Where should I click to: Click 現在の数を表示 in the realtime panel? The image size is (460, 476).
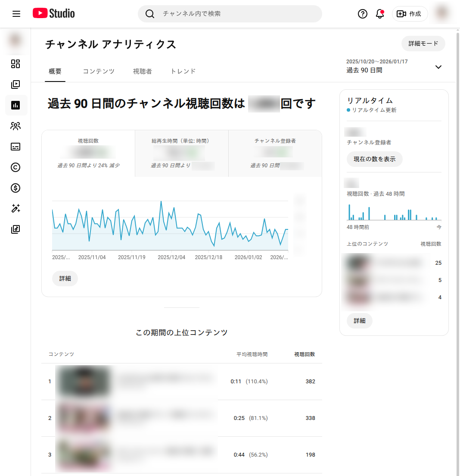(374, 159)
